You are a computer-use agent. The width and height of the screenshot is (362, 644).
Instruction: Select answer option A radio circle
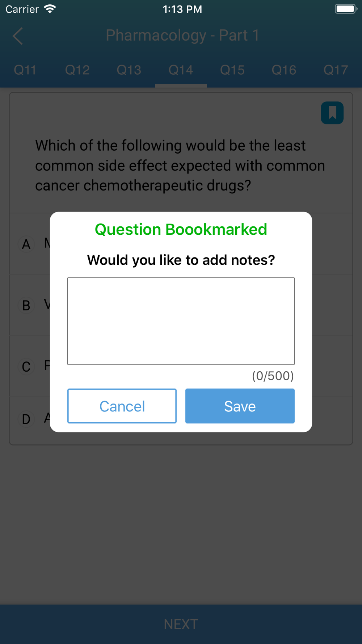26,244
